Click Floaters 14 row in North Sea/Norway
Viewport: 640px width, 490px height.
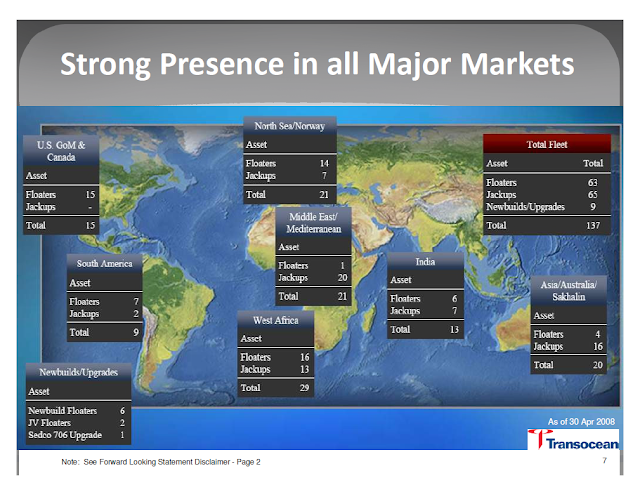click(x=290, y=163)
